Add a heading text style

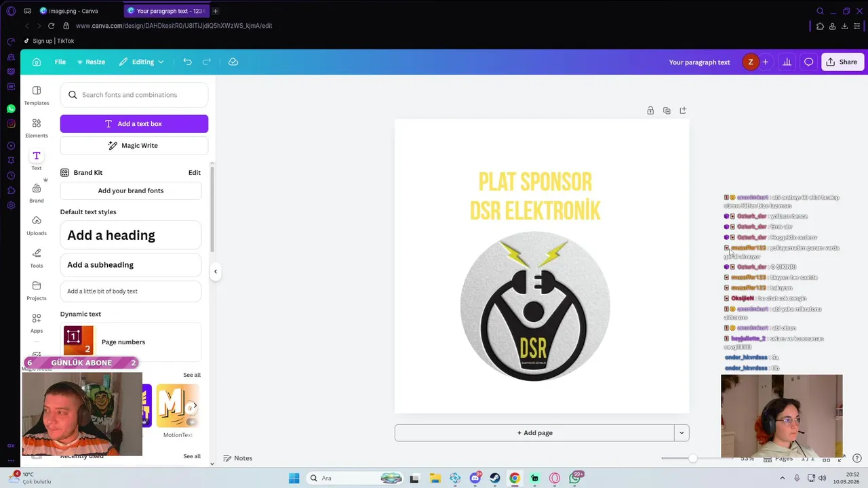(131, 235)
